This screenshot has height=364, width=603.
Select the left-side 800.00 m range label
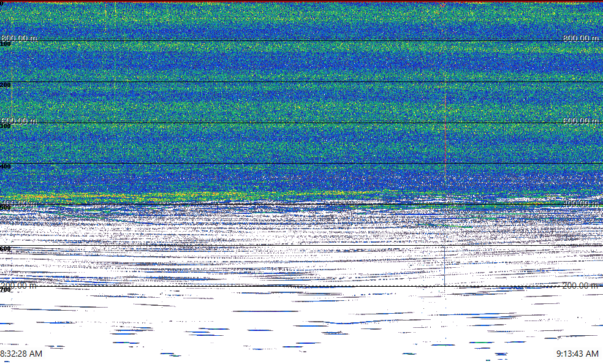pos(19,38)
